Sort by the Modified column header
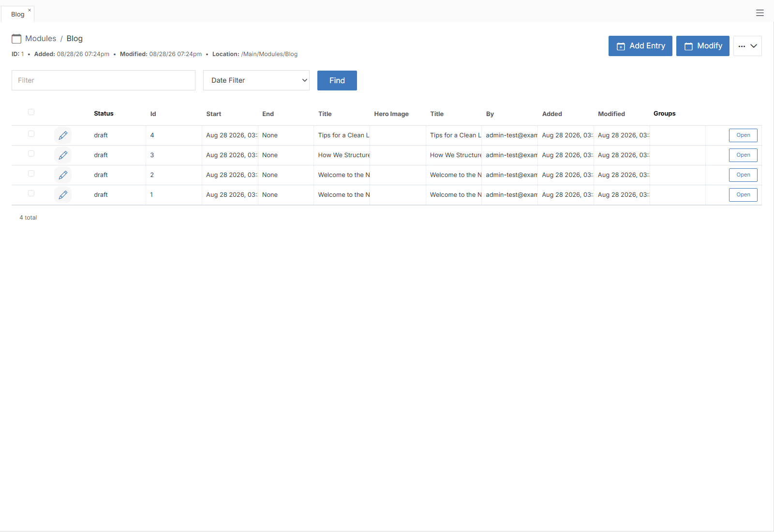The width and height of the screenshot is (774, 532). [x=611, y=114]
